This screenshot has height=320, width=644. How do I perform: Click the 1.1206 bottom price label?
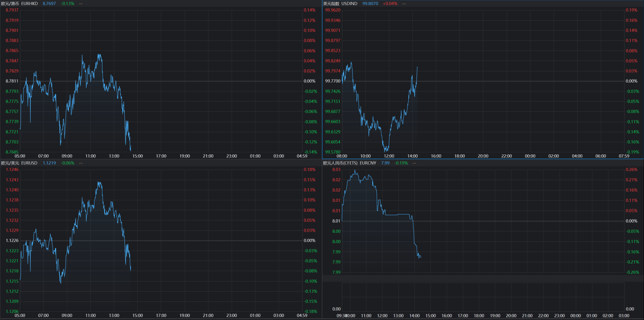(12, 311)
